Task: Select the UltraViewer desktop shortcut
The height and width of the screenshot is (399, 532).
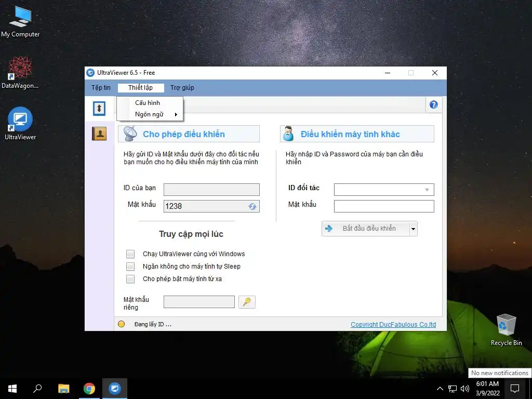Action: [x=20, y=124]
